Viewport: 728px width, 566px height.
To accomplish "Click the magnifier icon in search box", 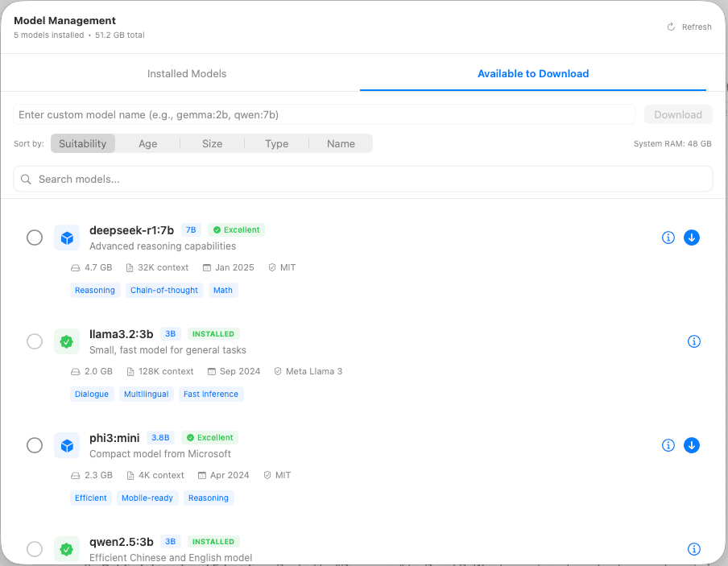I will click(x=26, y=180).
